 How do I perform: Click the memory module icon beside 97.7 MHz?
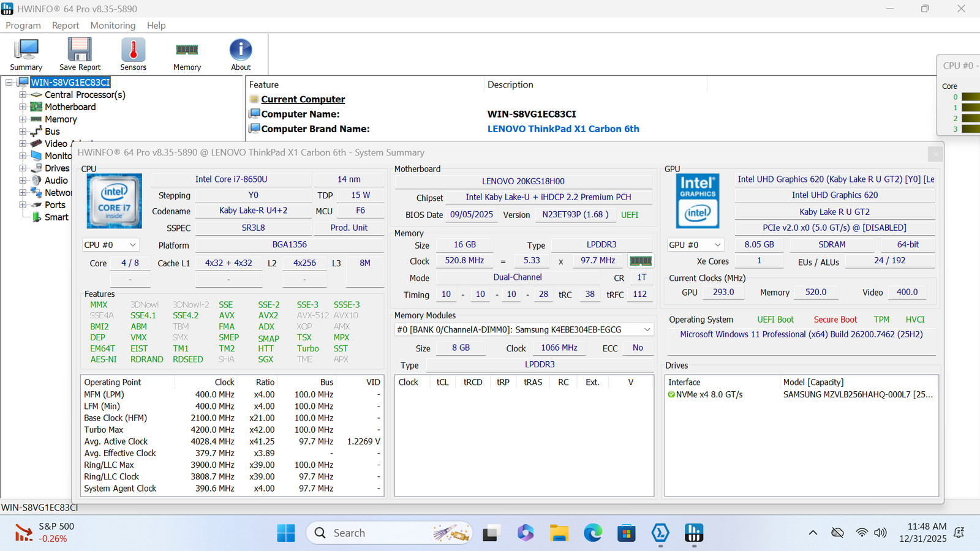tap(641, 261)
